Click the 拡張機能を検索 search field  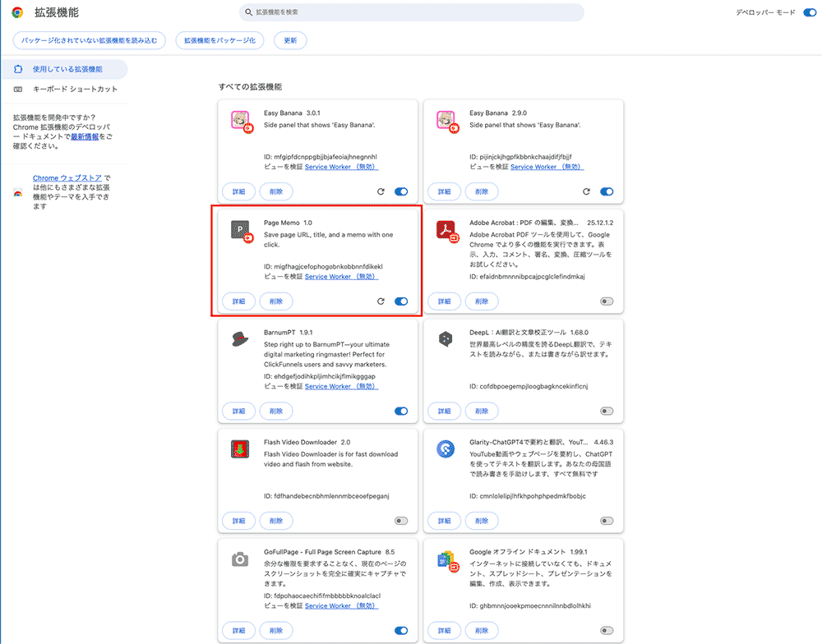click(x=411, y=12)
